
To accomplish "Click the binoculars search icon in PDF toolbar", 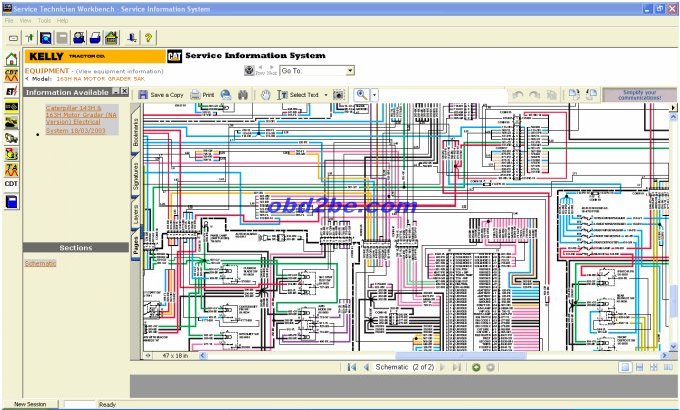I will tap(243, 95).
